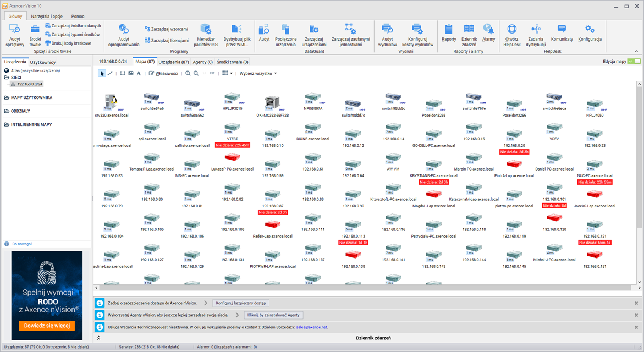Click the FIT zoom button
This screenshot has height=352, width=644.
(212, 73)
